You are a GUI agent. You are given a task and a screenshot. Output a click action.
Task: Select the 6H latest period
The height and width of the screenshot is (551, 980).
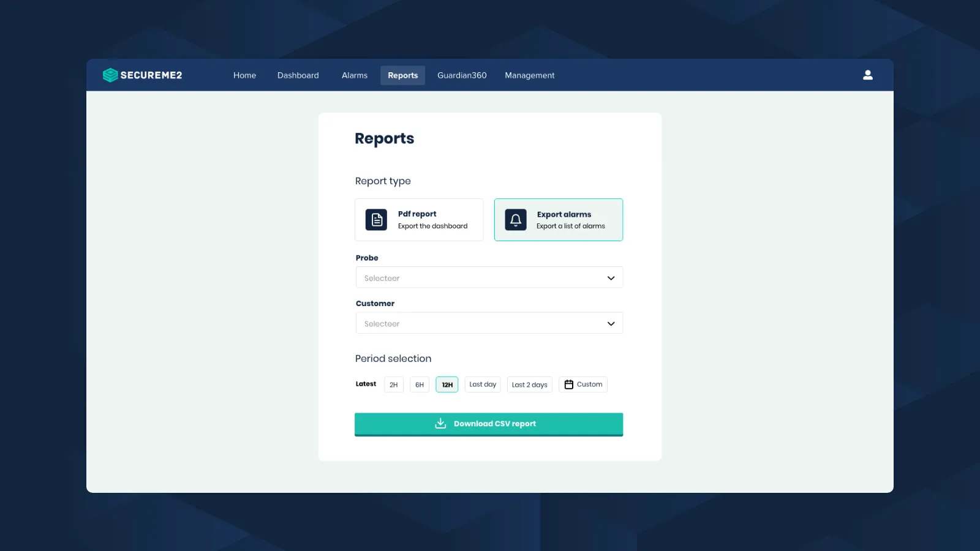(420, 384)
